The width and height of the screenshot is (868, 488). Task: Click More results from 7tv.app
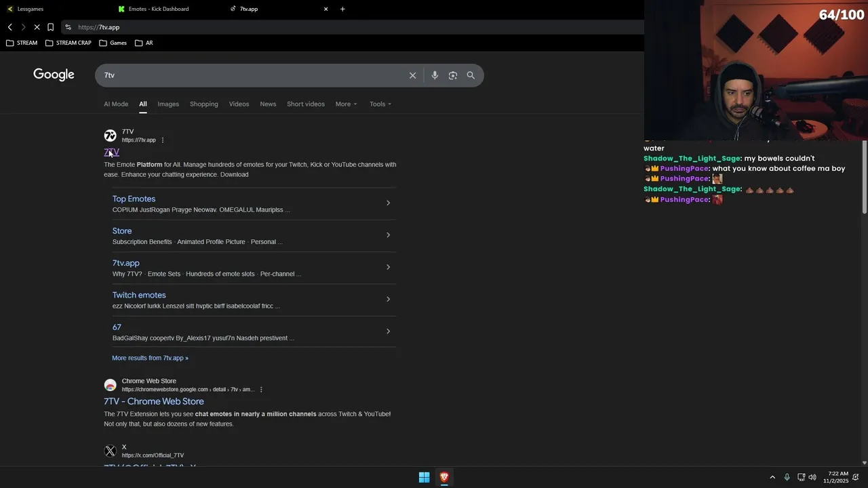pyautogui.click(x=150, y=358)
